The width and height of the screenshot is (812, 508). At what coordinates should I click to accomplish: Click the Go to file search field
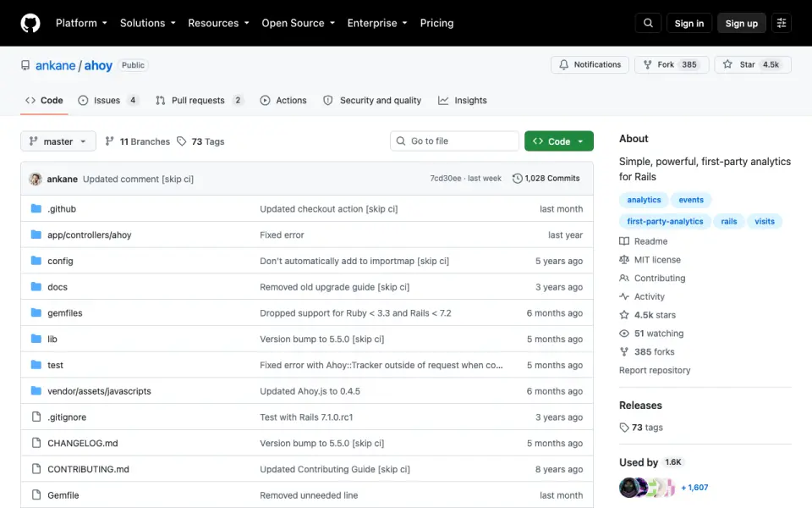tap(454, 141)
